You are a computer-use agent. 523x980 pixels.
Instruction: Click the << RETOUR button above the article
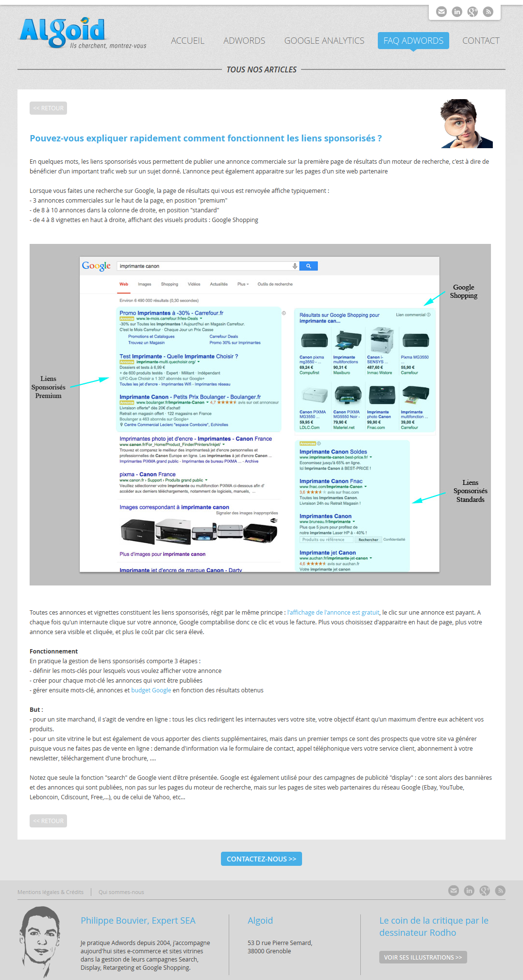pyautogui.click(x=48, y=108)
